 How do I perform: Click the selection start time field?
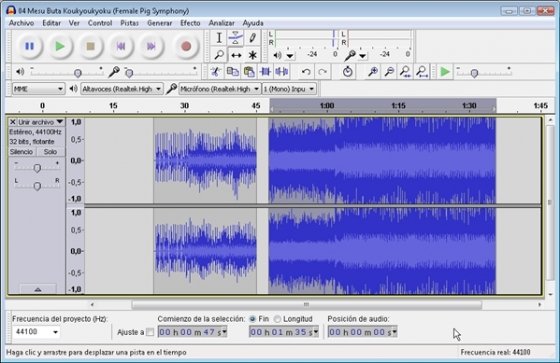point(192,332)
